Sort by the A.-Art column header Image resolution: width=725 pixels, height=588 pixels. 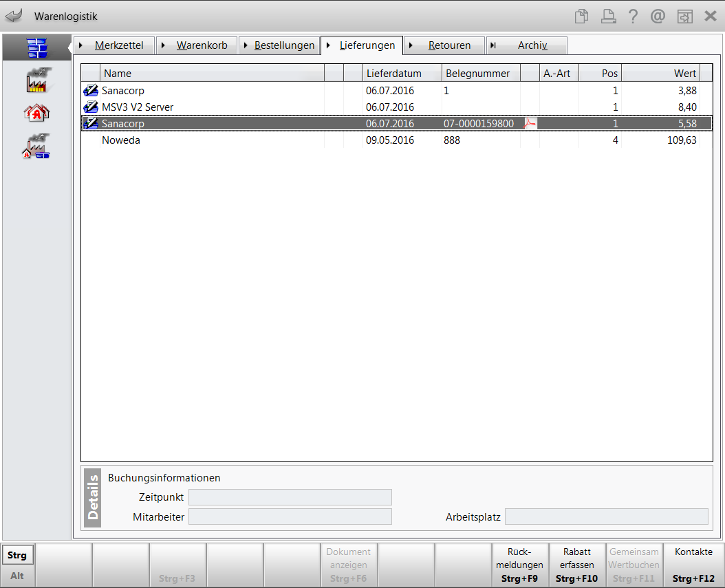pos(559,73)
